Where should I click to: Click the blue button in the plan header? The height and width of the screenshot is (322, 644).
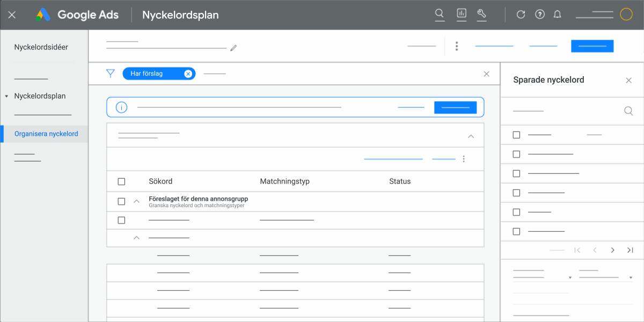click(592, 46)
